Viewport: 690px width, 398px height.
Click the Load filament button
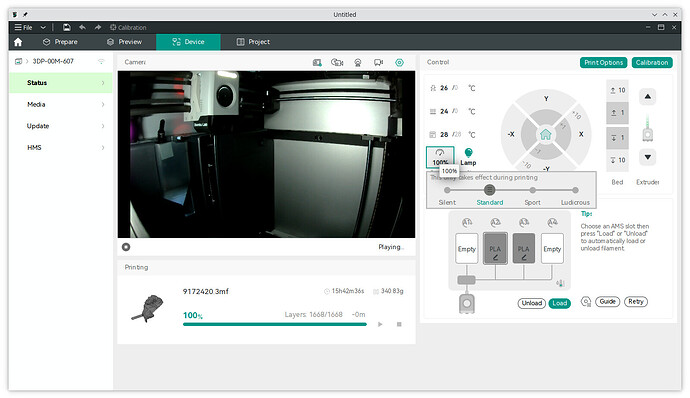[x=559, y=303]
